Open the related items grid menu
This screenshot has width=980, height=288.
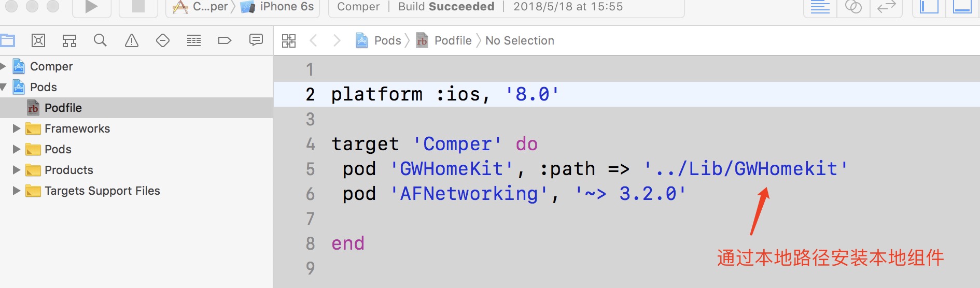click(289, 40)
